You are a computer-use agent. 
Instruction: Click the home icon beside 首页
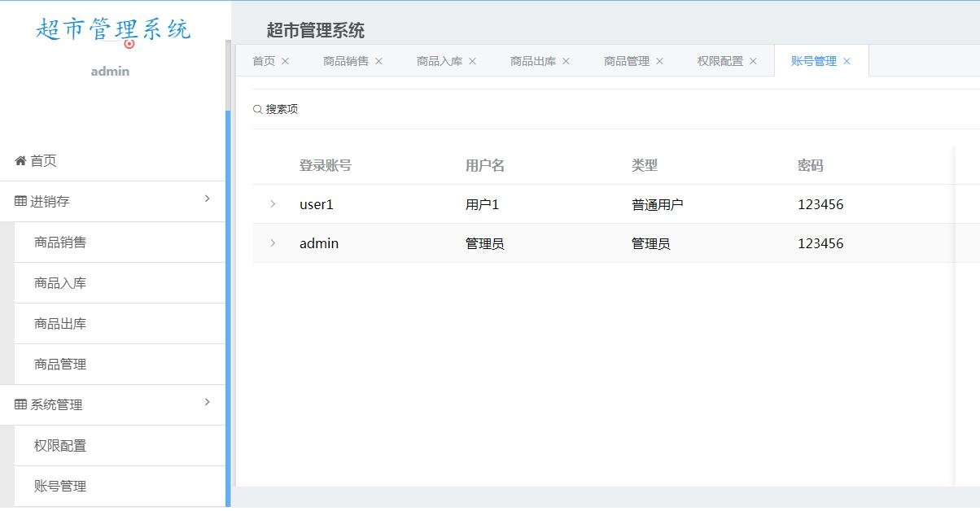click(x=20, y=161)
